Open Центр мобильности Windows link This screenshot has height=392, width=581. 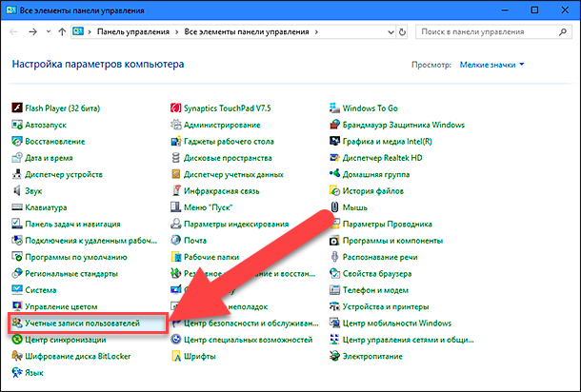pyautogui.click(x=397, y=323)
